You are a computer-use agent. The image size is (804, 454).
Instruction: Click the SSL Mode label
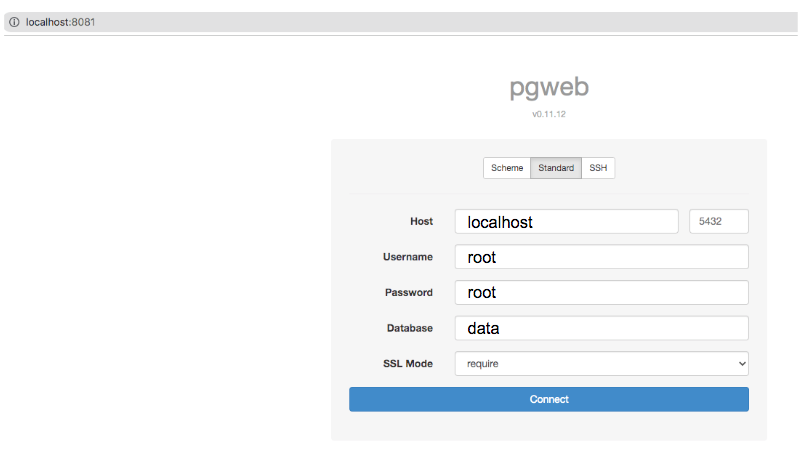tap(408, 363)
